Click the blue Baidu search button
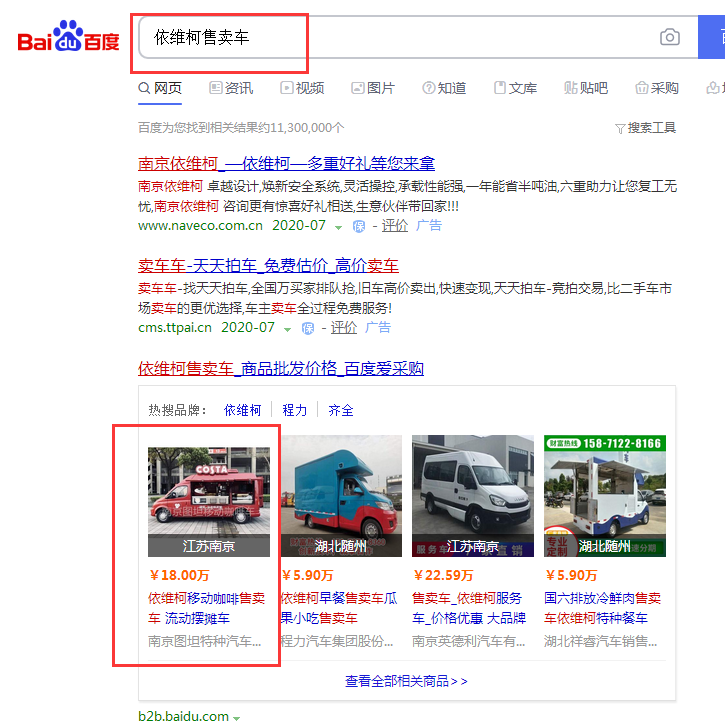The image size is (725, 721). (x=712, y=37)
